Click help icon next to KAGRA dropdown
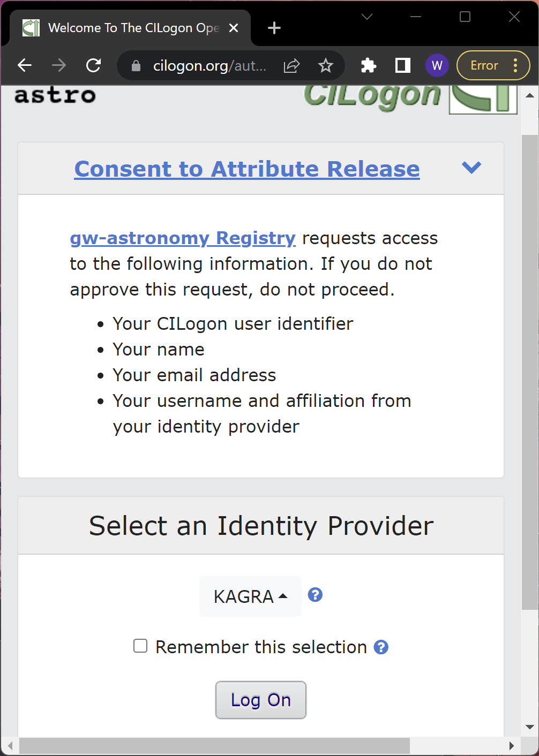The width and height of the screenshot is (539, 756). point(315,595)
